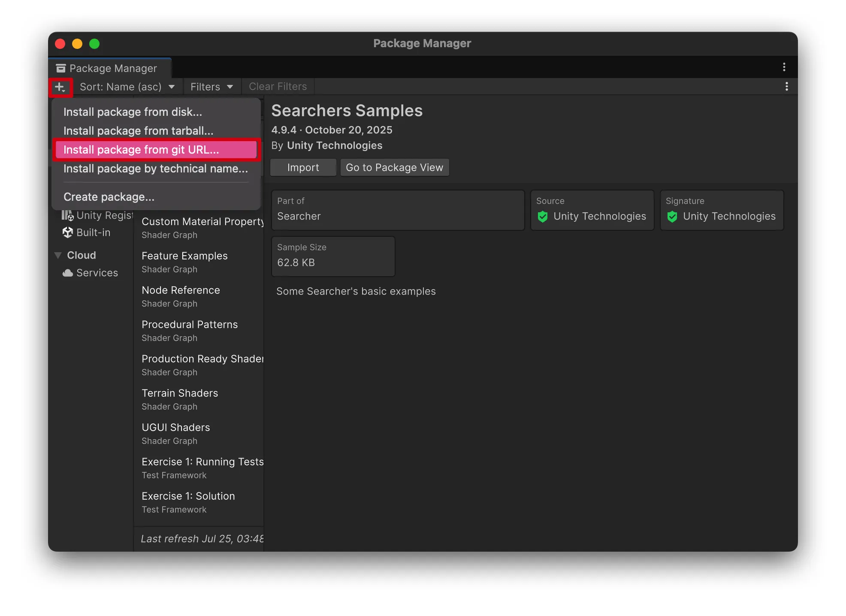Click the Last refresh status text

point(202,539)
